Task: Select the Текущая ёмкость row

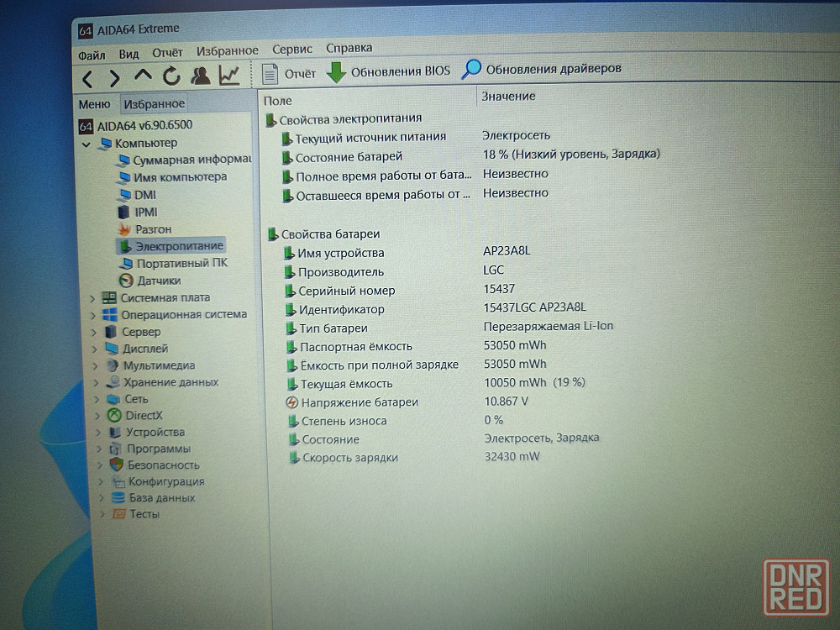Action: click(340, 384)
